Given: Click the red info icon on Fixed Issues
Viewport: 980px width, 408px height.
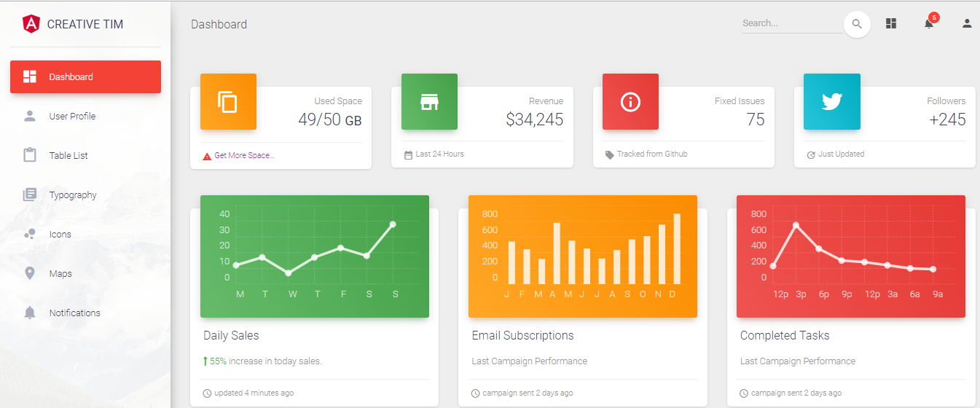Looking at the screenshot, I should coord(630,102).
